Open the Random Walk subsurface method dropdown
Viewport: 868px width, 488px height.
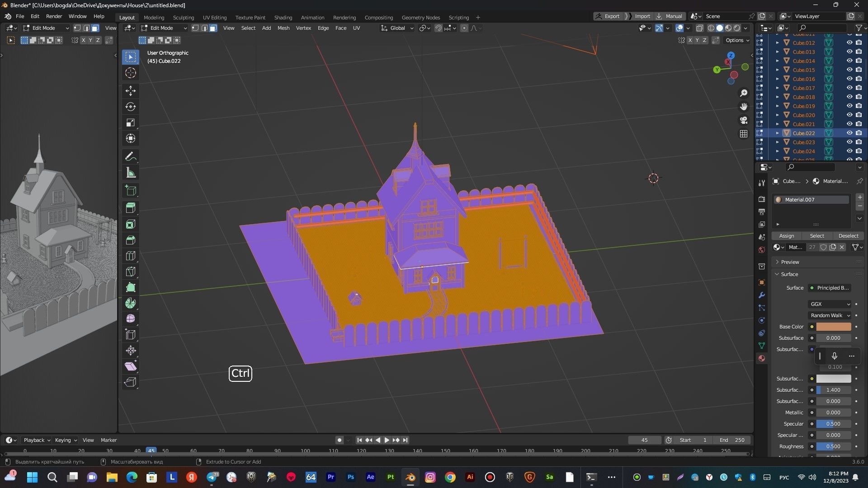[830, 315]
